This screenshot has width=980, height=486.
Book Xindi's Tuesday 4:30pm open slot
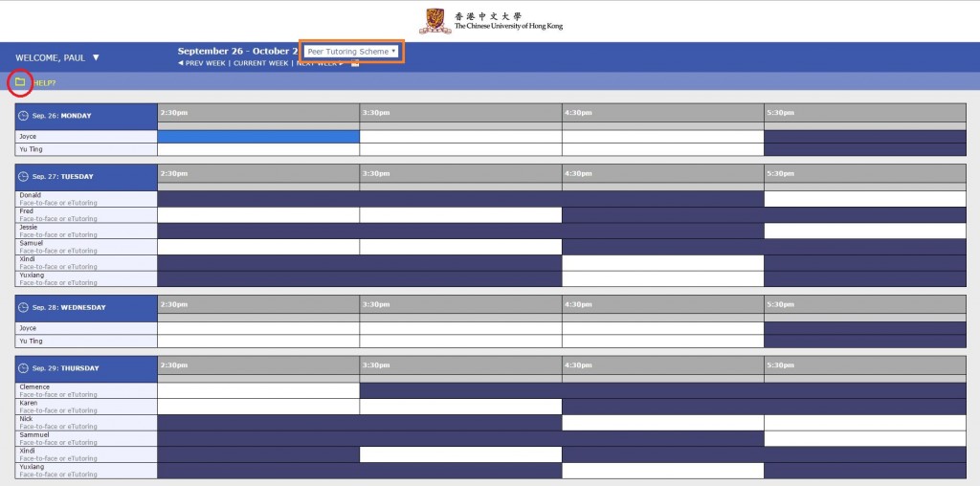pyautogui.click(x=663, y=262)
